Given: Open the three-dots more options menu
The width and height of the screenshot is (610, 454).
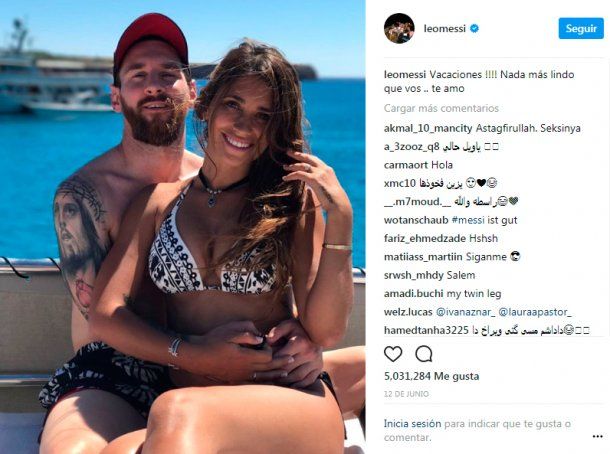Looking at the screenshot, I should click(x=597, y=436).
